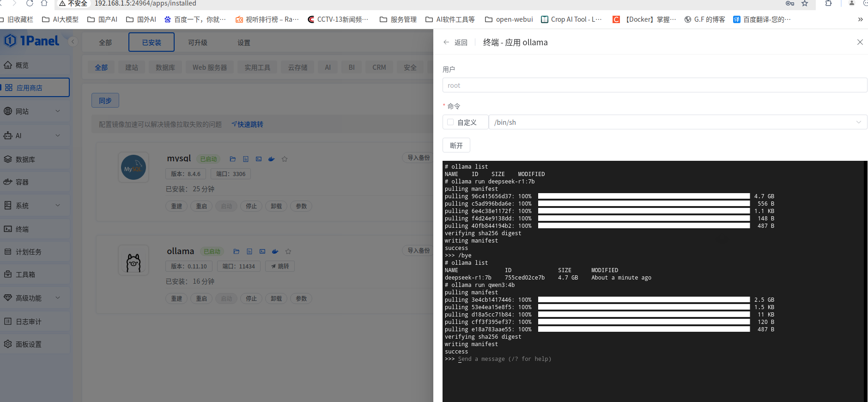Open the mysql app install directory folder icon

(x=233, y=159)
